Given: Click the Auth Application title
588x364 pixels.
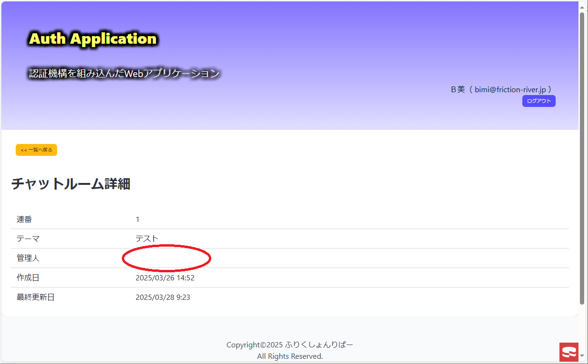Looking at the screenshot, I should click(93, 39).
